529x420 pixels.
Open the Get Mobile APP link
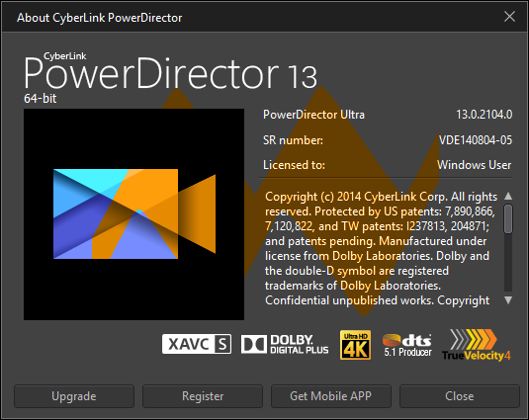[x=331, y=396]
